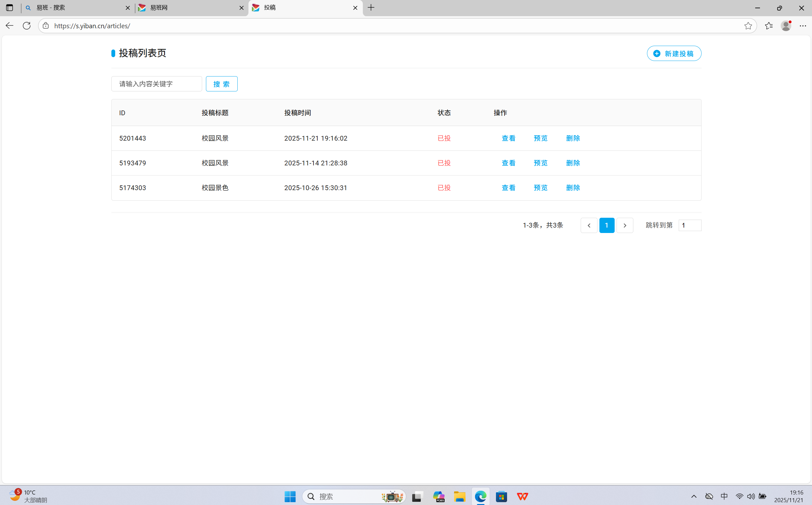Open the browser settings and more menu
This screenshot has width=812, height=505.
click(803, 26)
